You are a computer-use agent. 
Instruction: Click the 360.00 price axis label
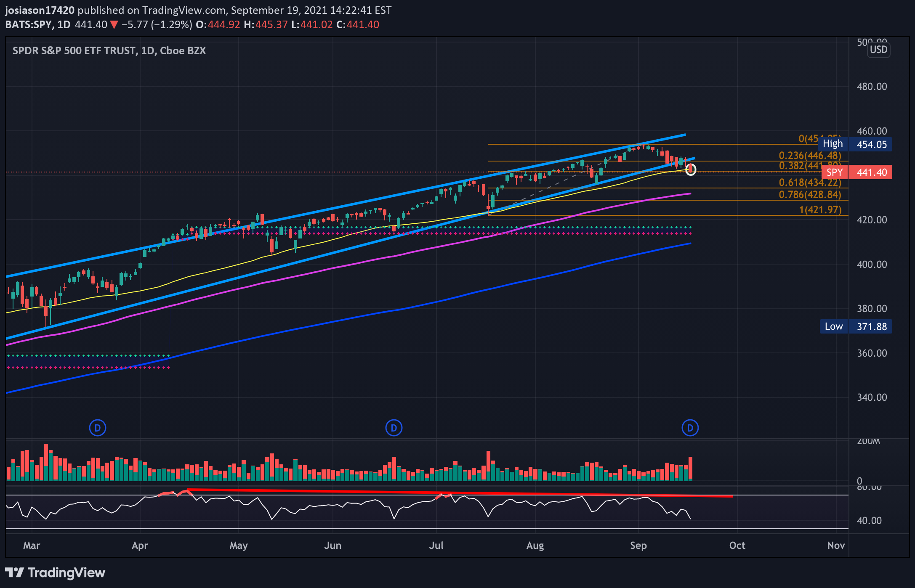click(872, 353)
